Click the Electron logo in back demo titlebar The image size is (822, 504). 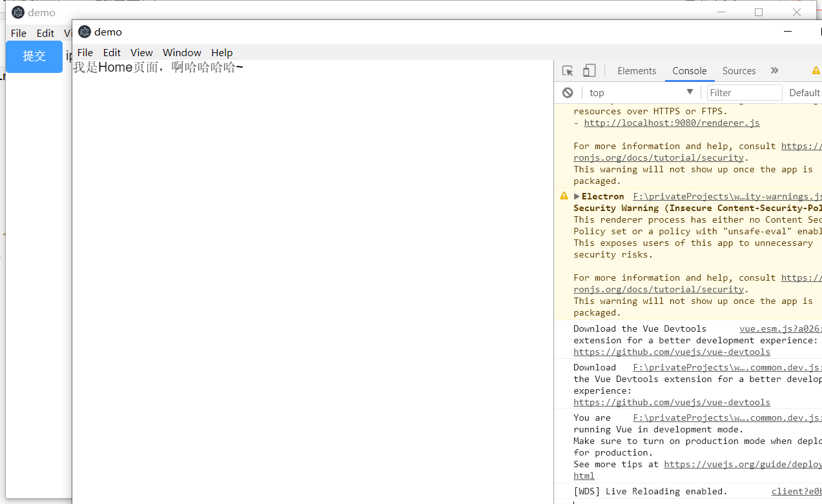tap(18, 12)
